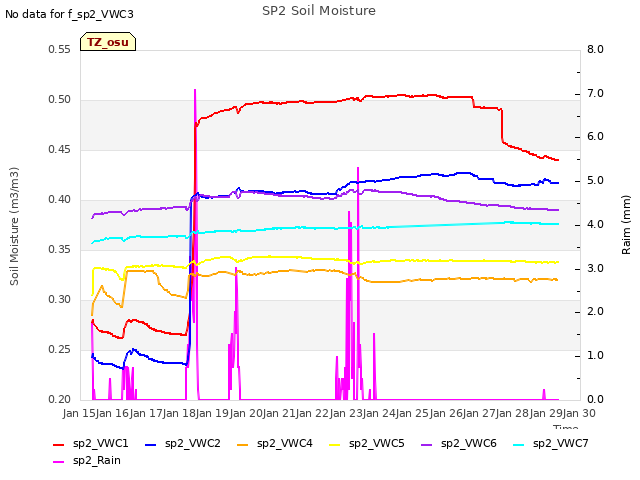Select the sp2_VWC1 legend label
The height and width of the screenshot is (480, 640).
pyautogui.click(x=100, y=444)
